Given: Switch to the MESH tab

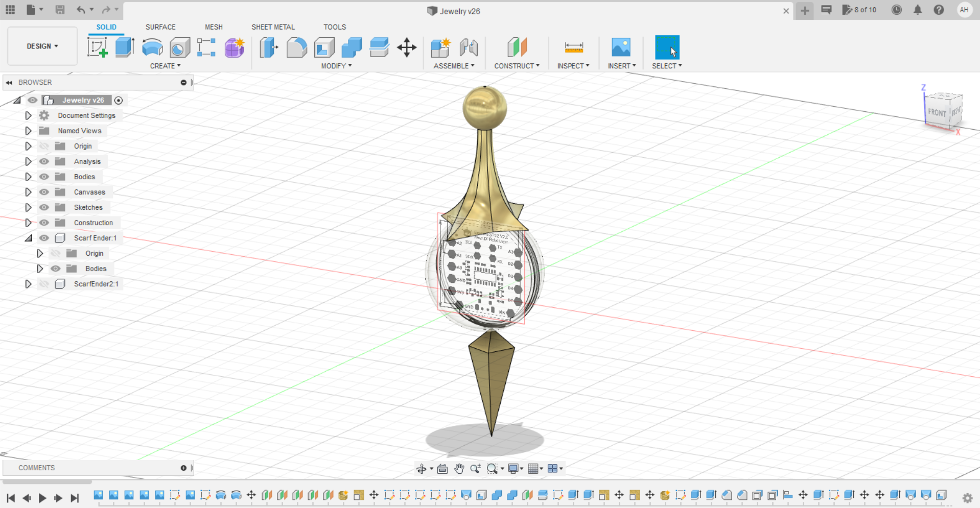Looking at the screenshot, I should click(214, 27).
